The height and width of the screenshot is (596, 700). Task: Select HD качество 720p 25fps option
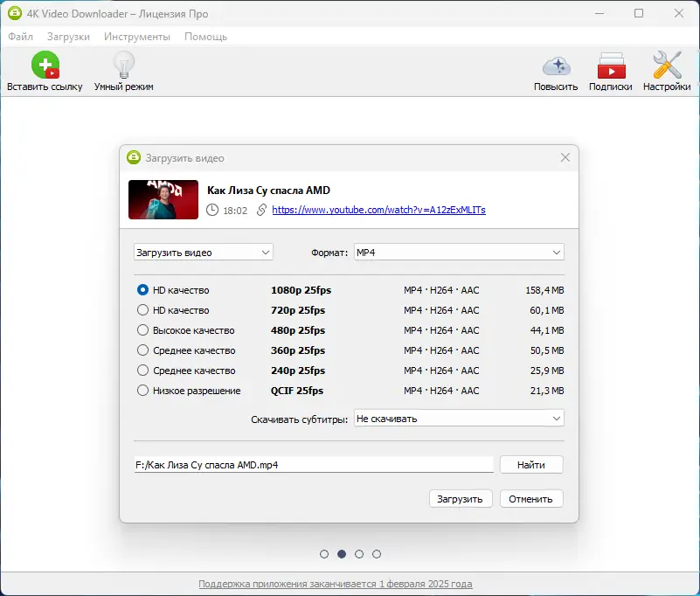click(x=142, y=310)
